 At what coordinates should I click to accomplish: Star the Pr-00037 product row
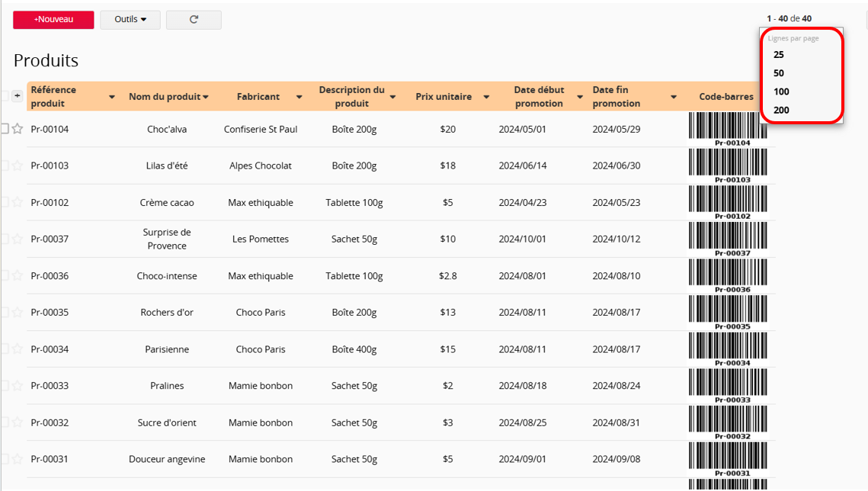coord(18,239)
